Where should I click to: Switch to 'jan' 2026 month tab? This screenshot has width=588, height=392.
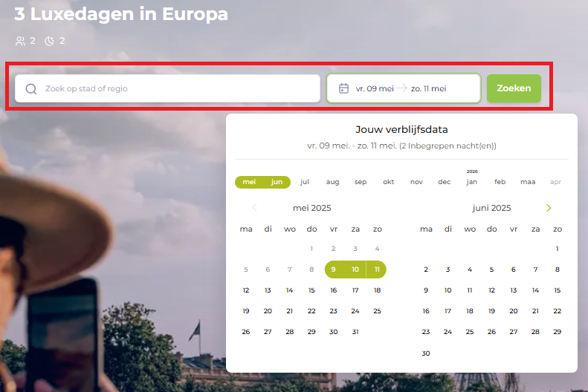(x=471, y=182)
